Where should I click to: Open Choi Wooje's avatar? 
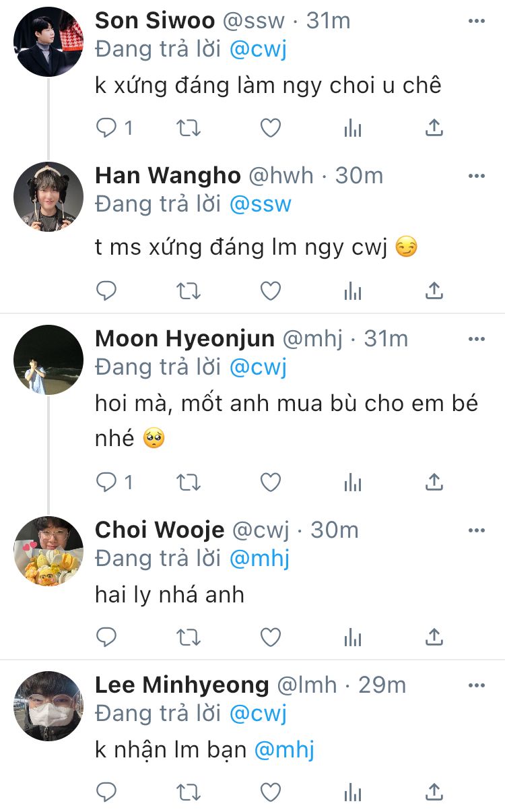[x=48, y=551]
